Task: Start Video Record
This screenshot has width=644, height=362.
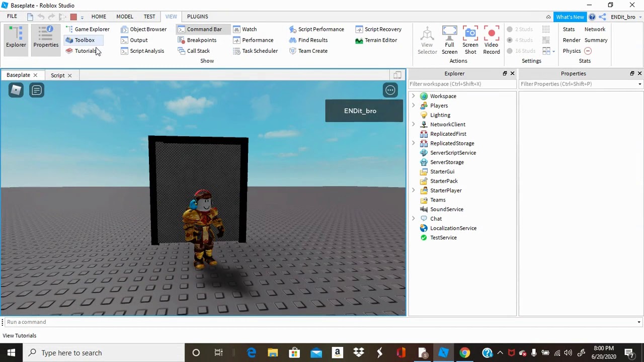Action: [x=492, y=40]
